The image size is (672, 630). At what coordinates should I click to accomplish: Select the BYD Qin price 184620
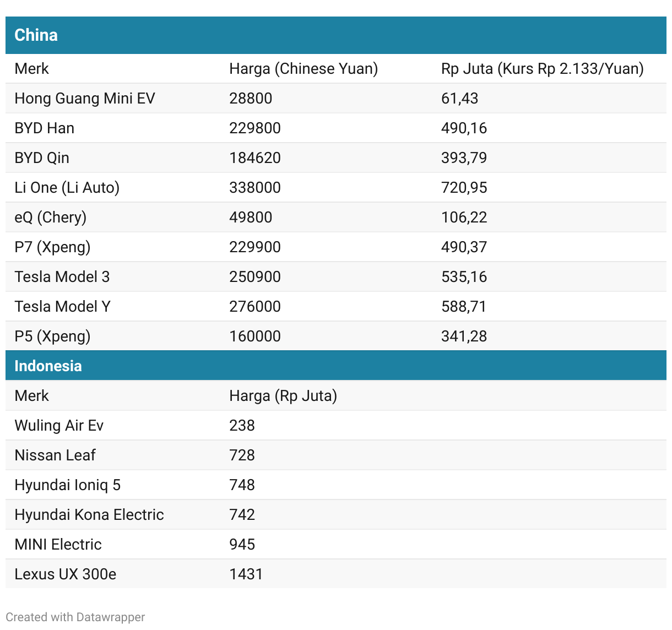(x=255, y=158)
